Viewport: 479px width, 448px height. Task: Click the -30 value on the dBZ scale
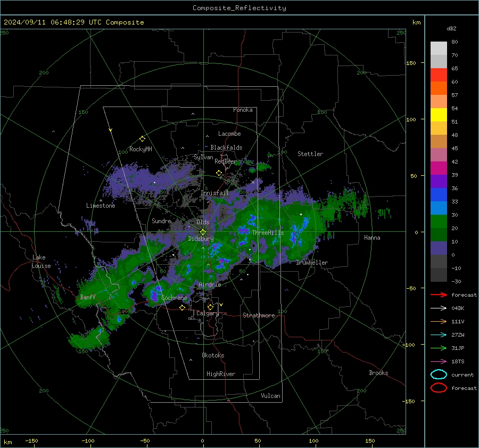(456, 281)
